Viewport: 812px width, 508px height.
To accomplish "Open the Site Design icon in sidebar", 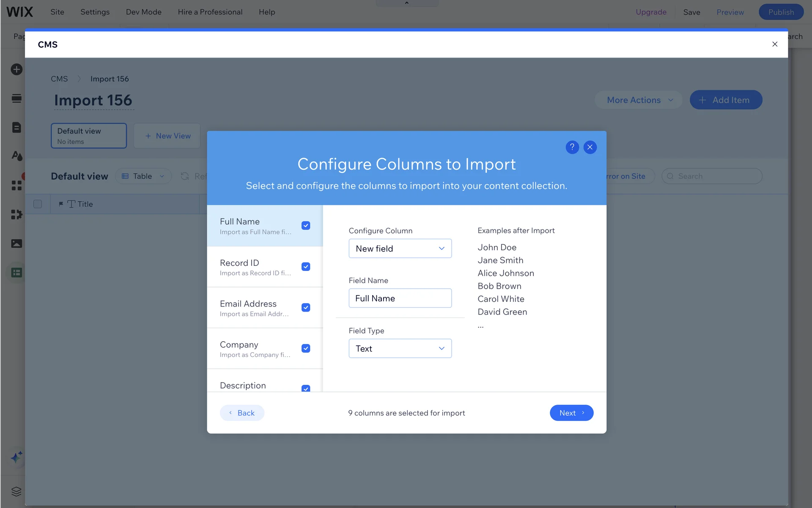I will coord(16,156).
